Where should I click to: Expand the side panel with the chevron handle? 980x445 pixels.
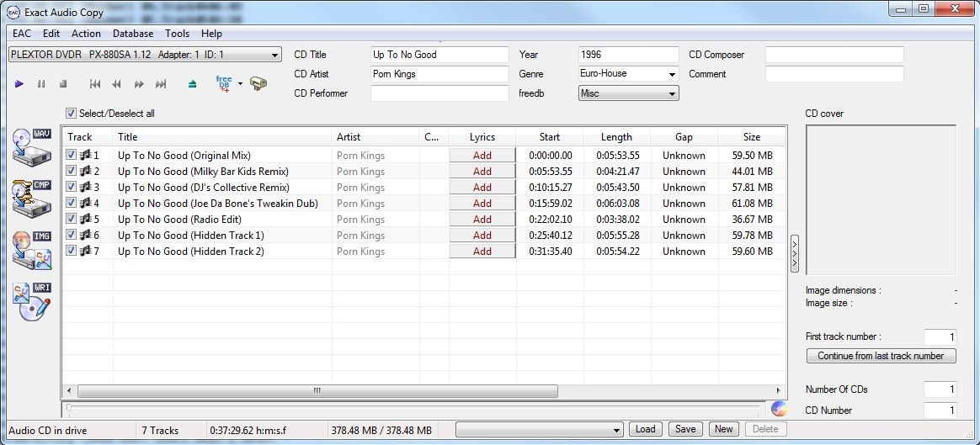pos(795,252)
